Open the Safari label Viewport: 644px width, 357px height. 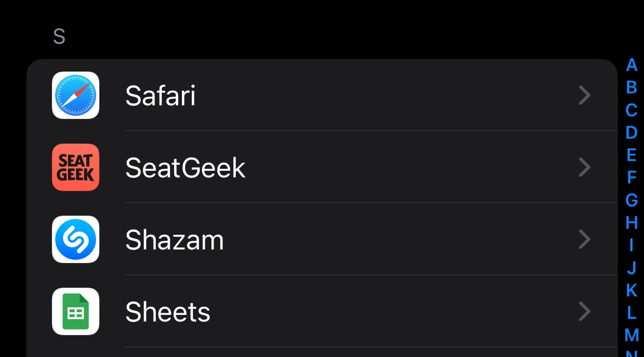coord(160,96)
